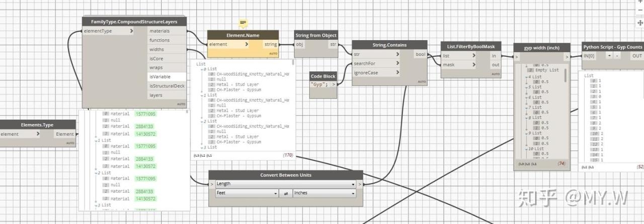Select the isCore output port
The height and width of the screenshot is (224, 644).
tap(167, 58)
